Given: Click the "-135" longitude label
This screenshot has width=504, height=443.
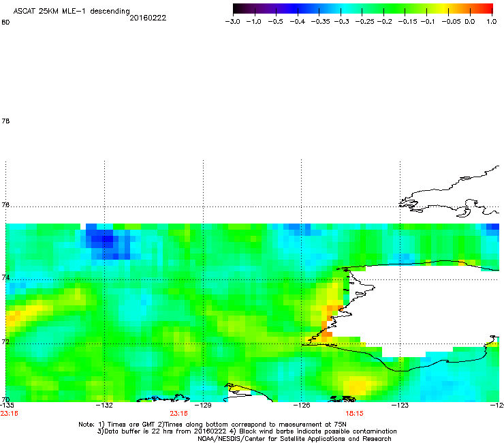Looking at the screenshot, I should point(7,406).
